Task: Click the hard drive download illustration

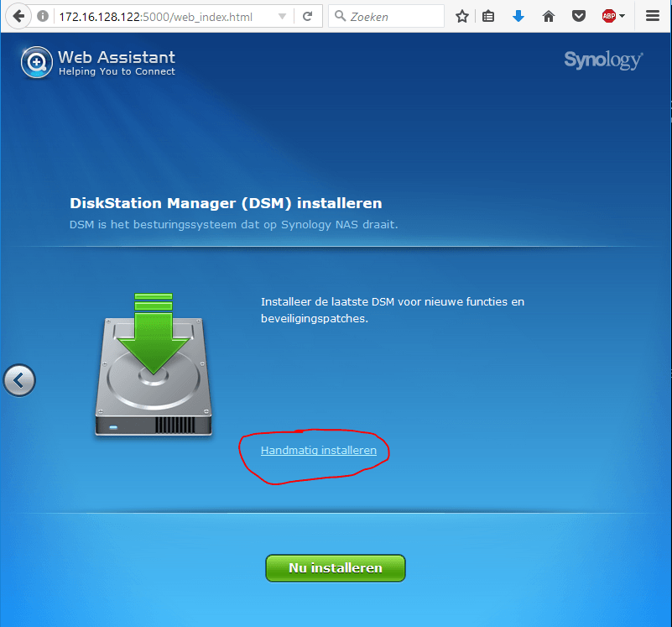Action: (153, 365)
